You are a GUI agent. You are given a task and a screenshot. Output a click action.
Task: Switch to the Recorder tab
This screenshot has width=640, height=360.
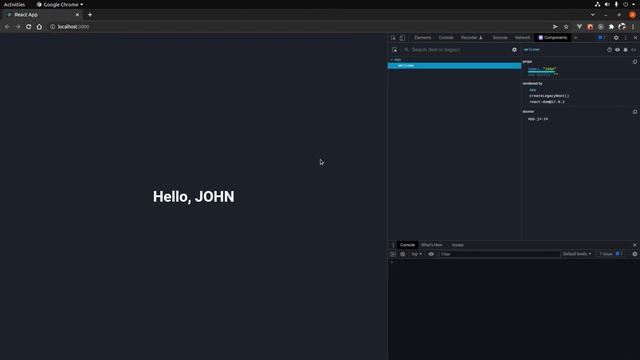(471, 38)
